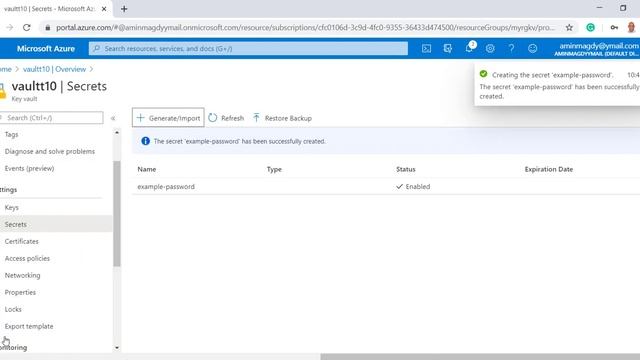
Task: Click sidebar scroll up arrow
Action: [x=117, y=133]
